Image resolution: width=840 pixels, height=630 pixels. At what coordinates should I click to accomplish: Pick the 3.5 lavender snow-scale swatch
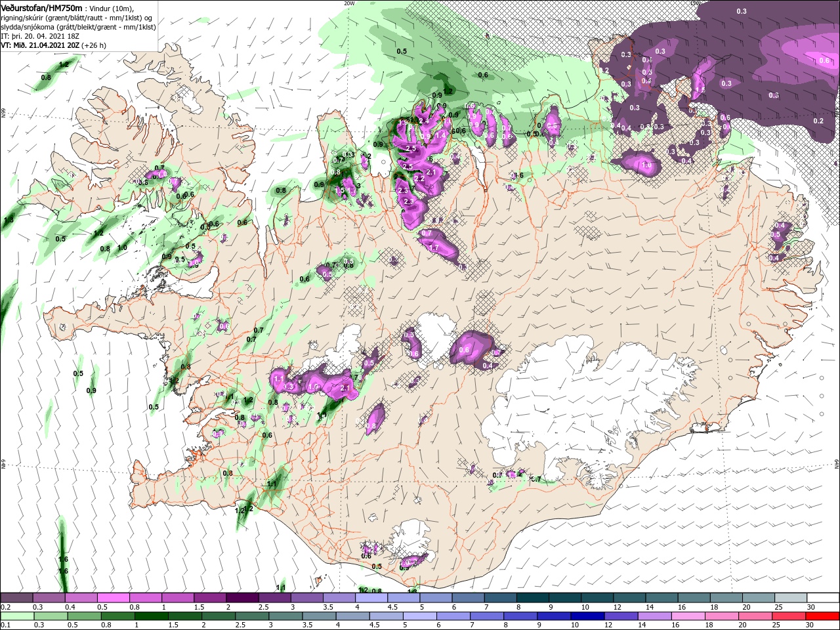(339, 598)
